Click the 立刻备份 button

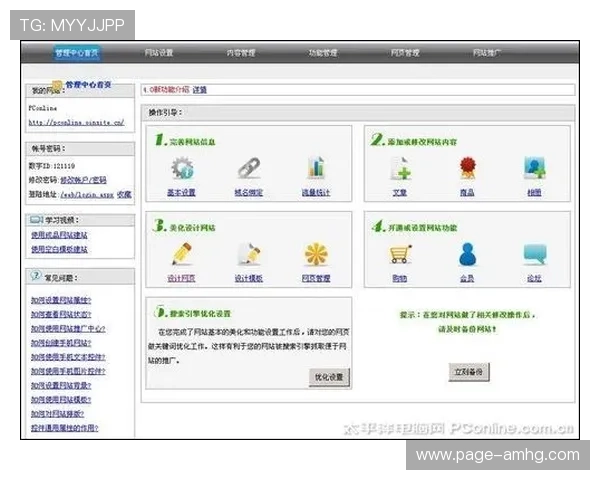[x=469, y=372]
